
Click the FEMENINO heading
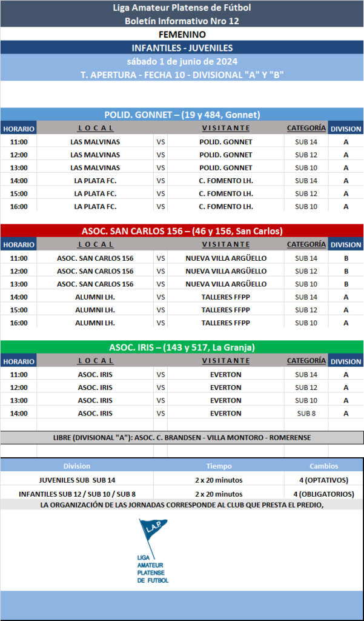[182, 35]
